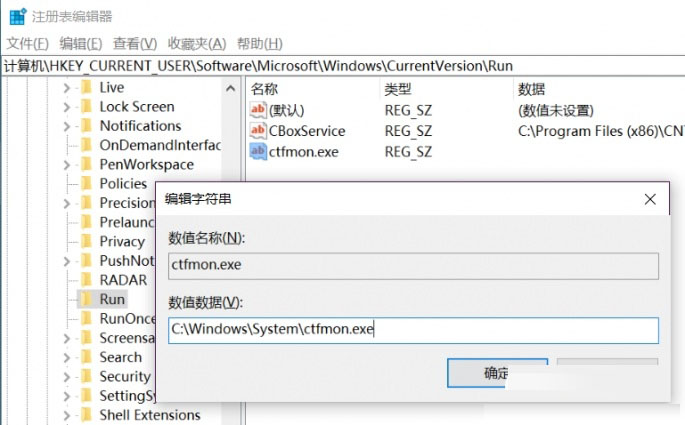Viewport: 685px width, 425px height.
Task: Click the 确定 button in dialog
Action: tap(497, 373)
